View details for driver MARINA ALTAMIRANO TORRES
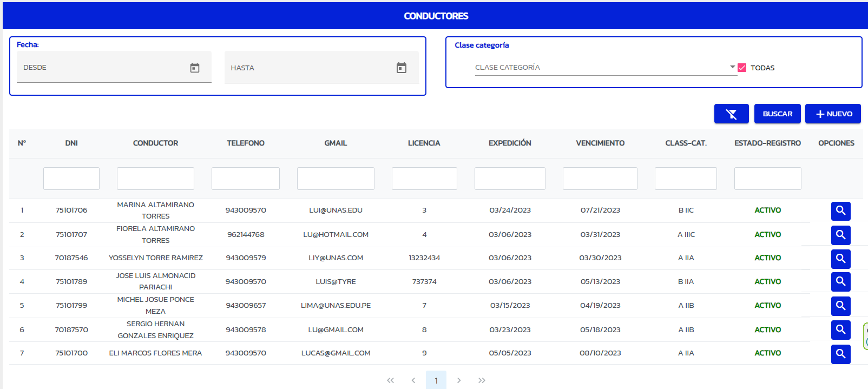The width and height of the screenshot is (868, 389). [x=840, y=210]
